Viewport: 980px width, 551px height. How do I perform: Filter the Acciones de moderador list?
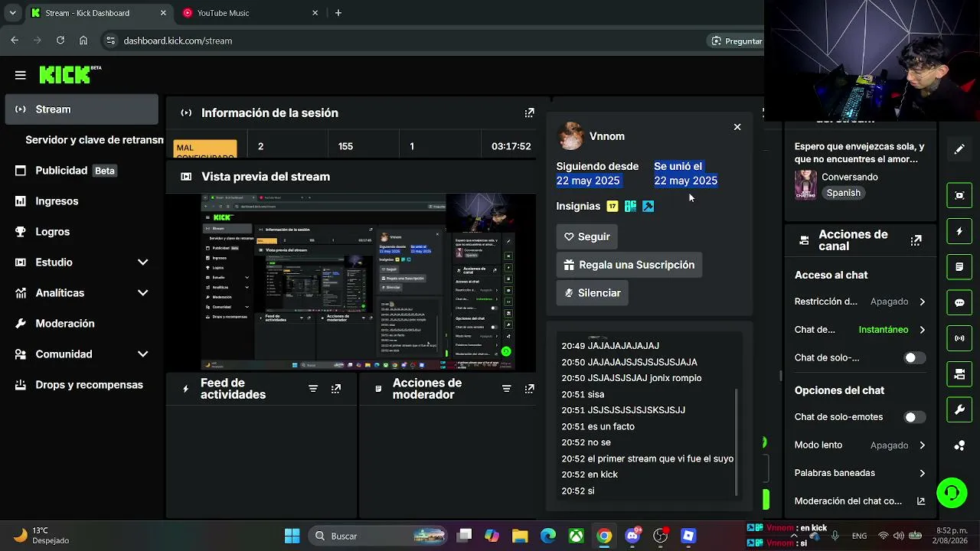pos(506,389)
